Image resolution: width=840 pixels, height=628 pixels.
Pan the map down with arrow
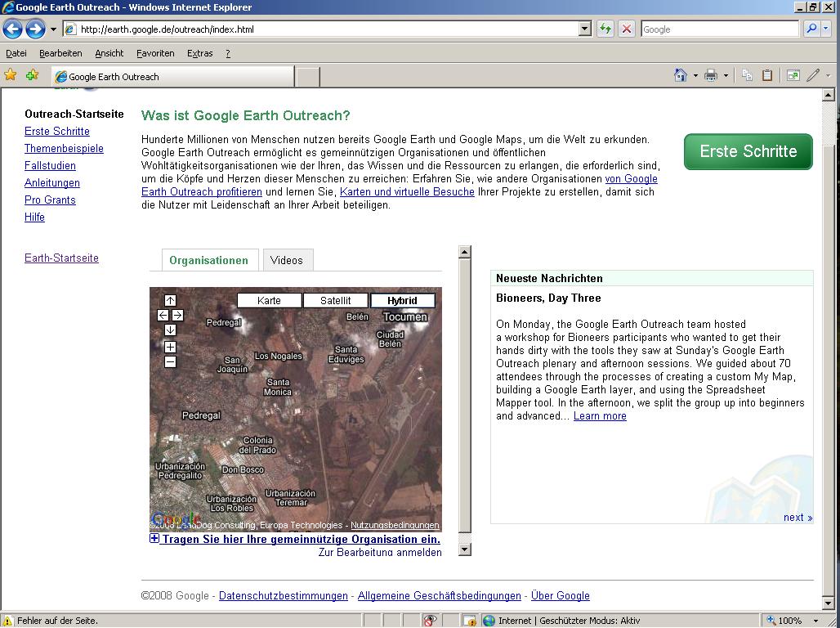pos(170,330)
